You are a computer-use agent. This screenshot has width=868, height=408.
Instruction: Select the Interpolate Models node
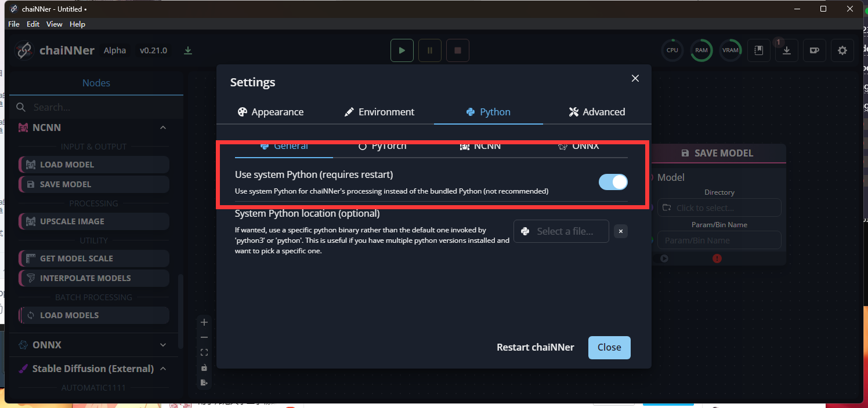point(94,278)
